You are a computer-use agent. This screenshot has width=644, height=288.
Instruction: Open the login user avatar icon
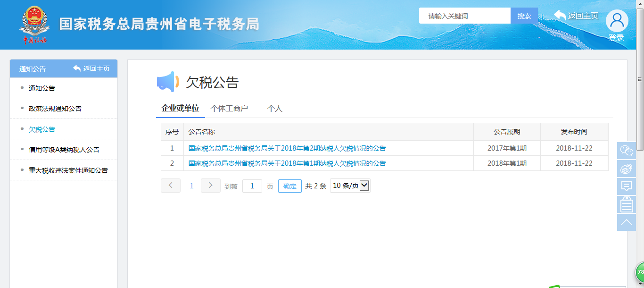617,21
